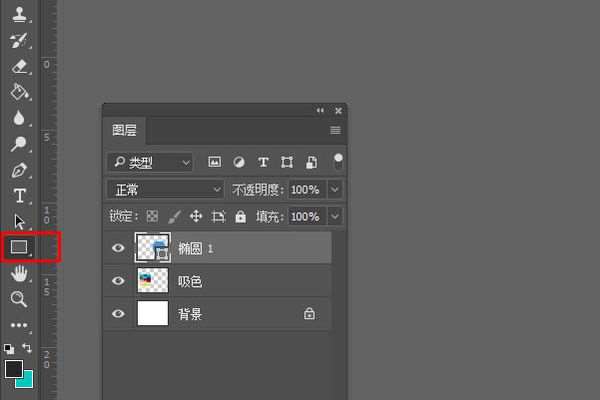
Task: Select the Clone Stamp tool
Action: (x=19, y=15)
